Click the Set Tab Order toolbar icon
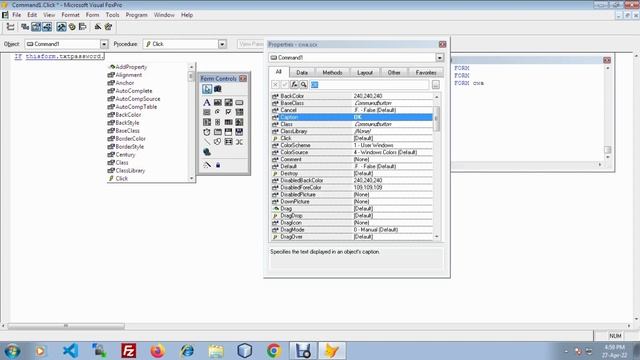640x360 pixels. click(10, 27)
